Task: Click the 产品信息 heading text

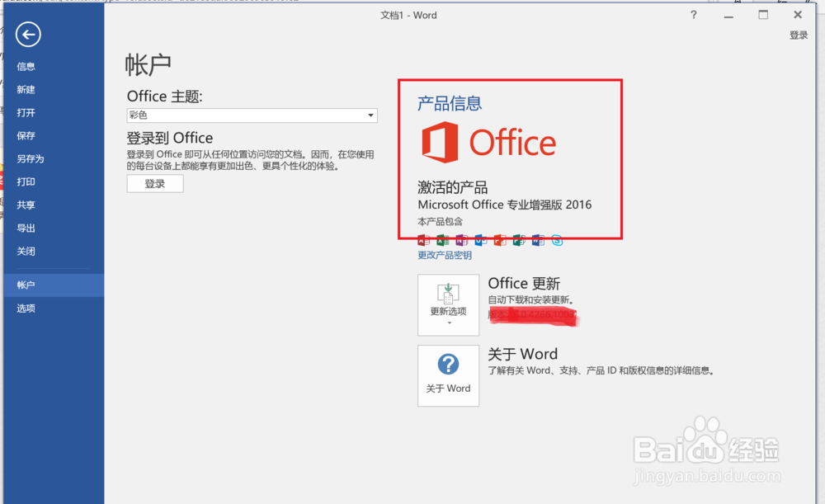Action: pyautogui.click(x=450, y=103)
